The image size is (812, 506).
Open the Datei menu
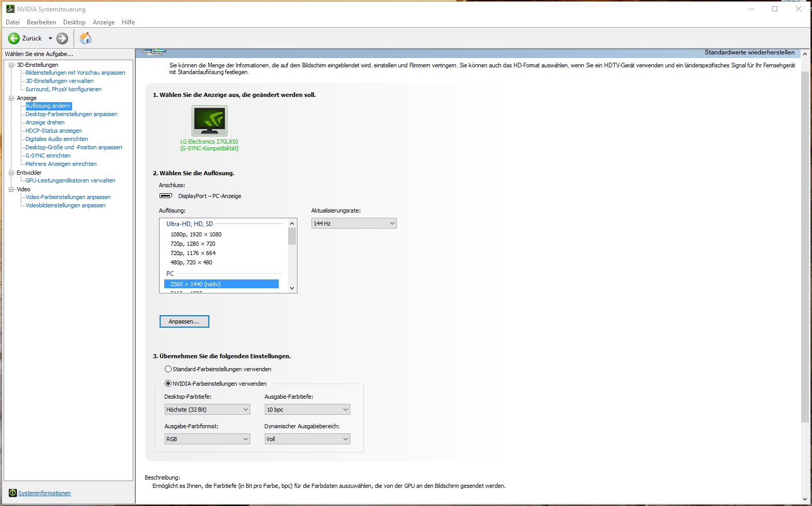(x=12, y=22)
